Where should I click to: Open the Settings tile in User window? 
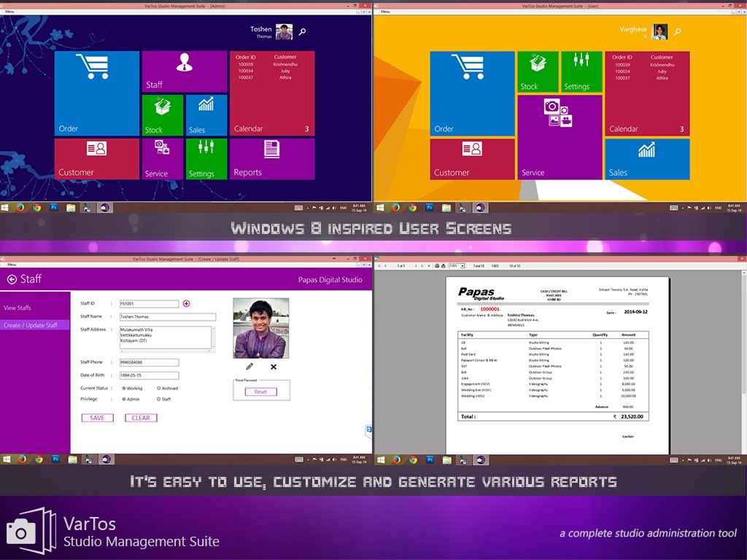(x=581, y=72)
